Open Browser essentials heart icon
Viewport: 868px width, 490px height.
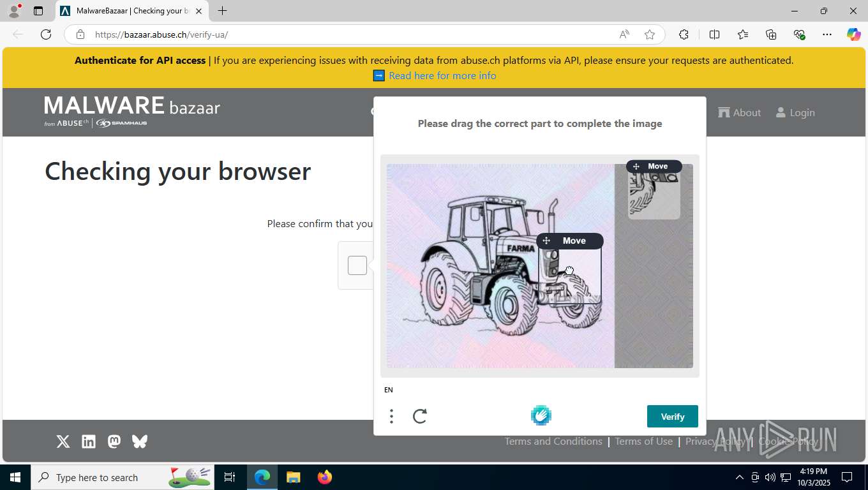click(799, 34)
